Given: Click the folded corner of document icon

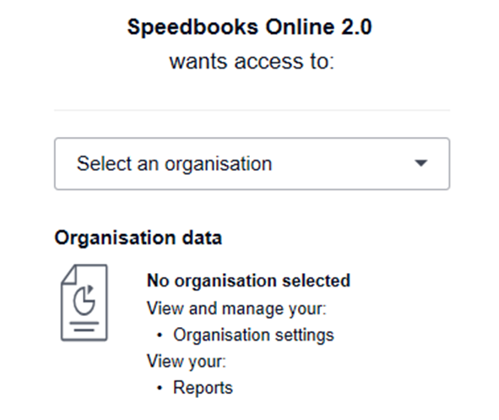Looking at the screenshot, I should click(69, 275).
